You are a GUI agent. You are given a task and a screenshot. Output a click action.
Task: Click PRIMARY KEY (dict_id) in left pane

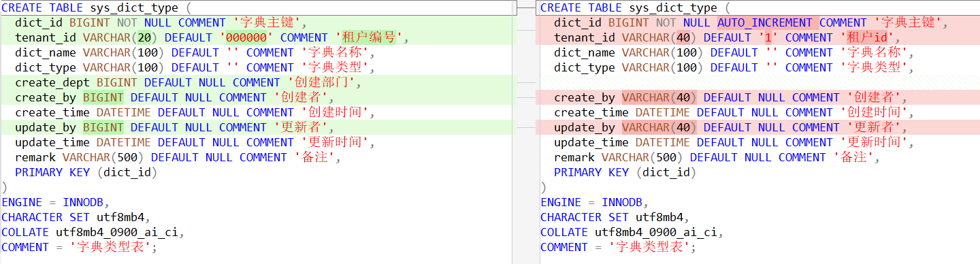tap(86, 172)
